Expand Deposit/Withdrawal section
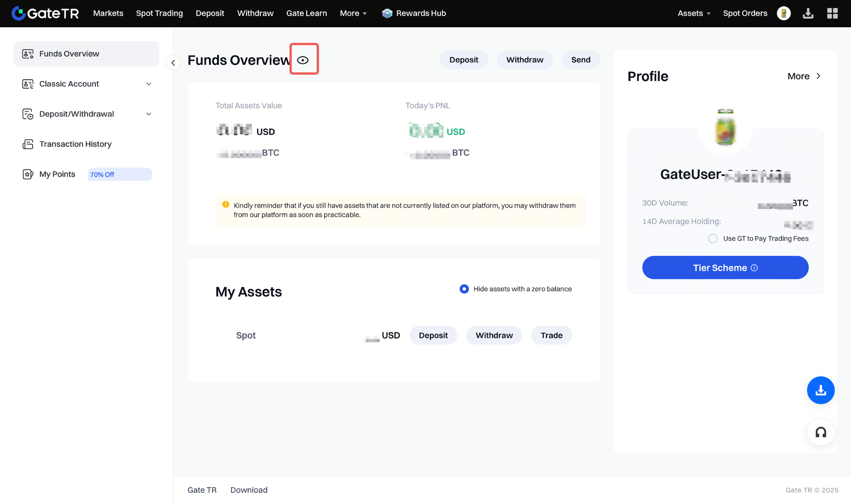Viewport: 851px width, 504px height. point(149,114)
